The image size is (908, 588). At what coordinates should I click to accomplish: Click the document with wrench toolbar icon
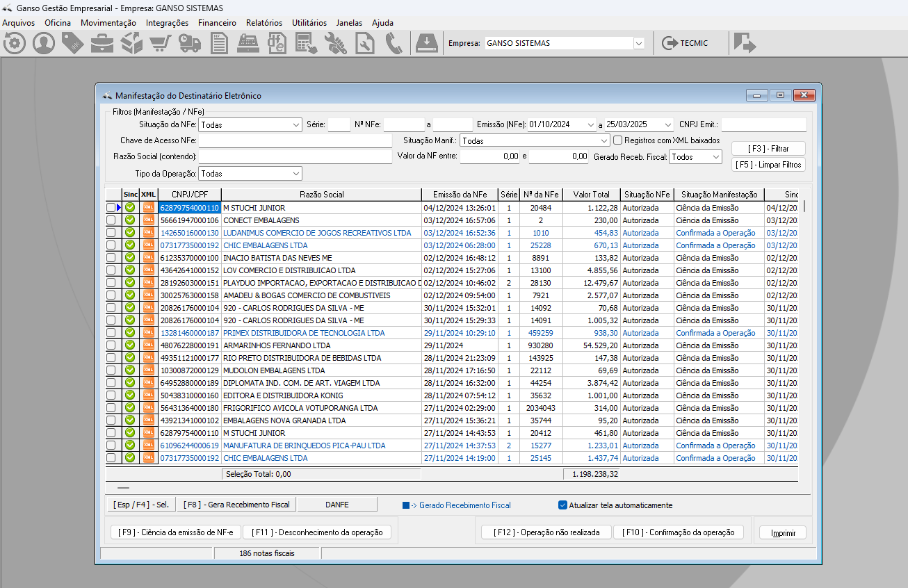(x=365, y=43)
